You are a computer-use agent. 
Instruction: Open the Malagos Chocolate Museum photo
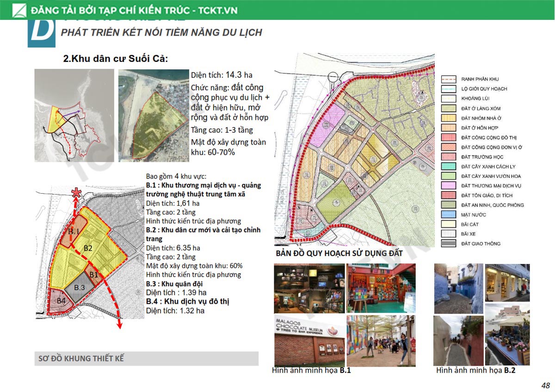[x=309, y=341]
